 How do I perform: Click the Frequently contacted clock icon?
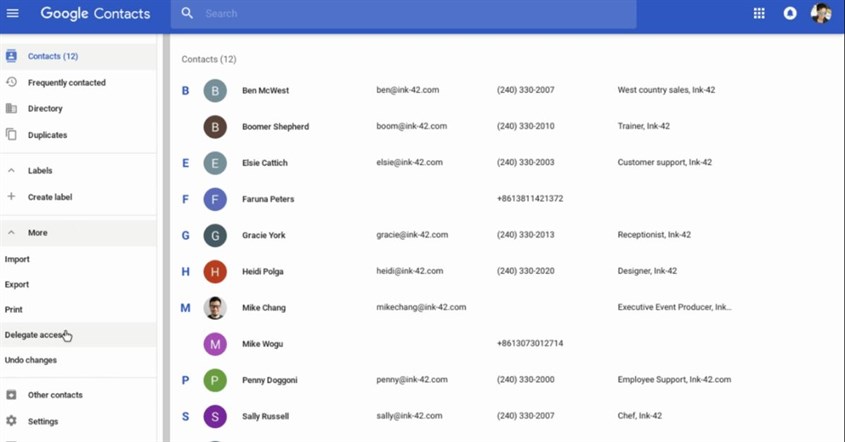(x=11, y=82)
